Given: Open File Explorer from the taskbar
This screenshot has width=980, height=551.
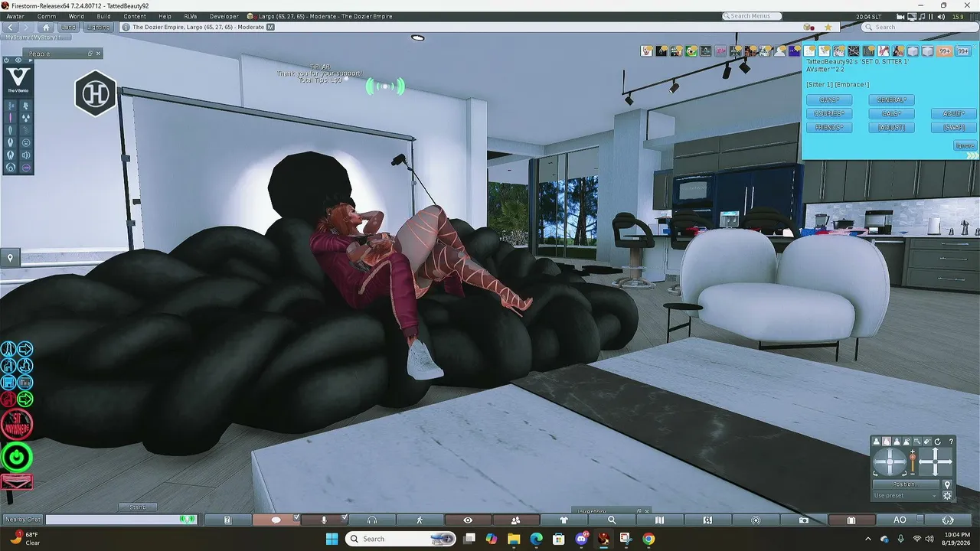Looking at the screenshot, I should click(514, 539).
